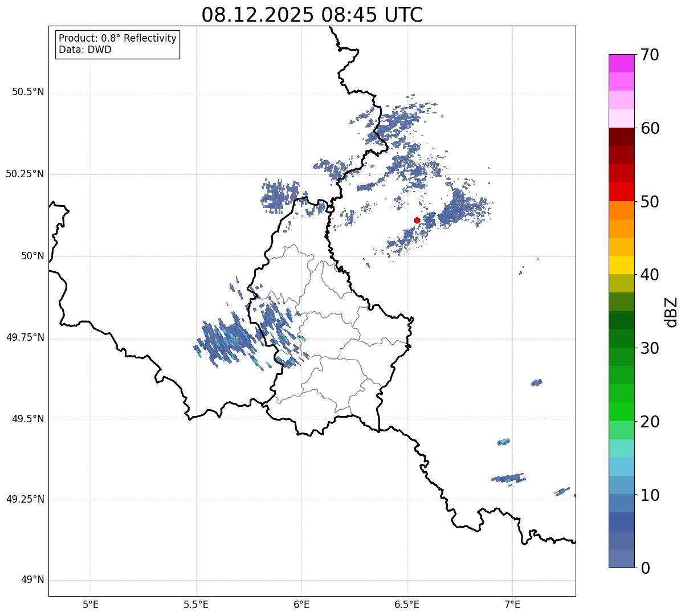Click the 6°E longitude label
Viewport: 685px width, 616px height.
pyautogui.click(x=301, y=605)
